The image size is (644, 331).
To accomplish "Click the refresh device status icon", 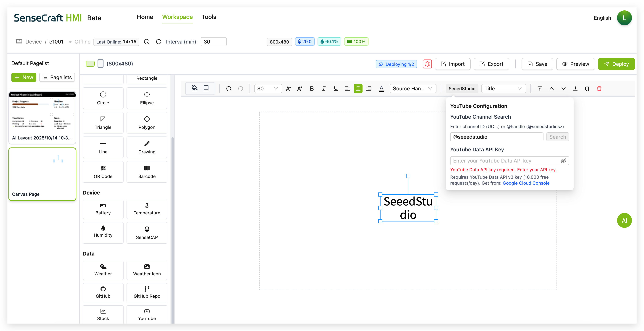I will [x=158, y=42].
